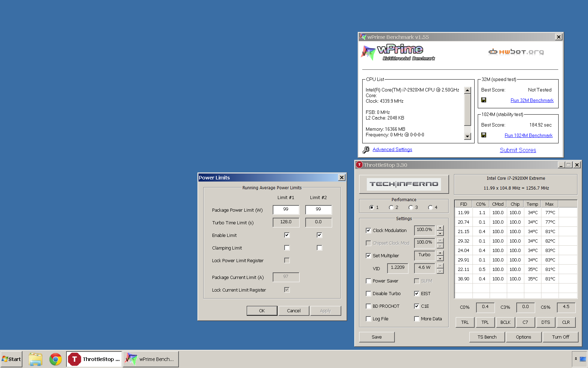Screen dimensions: 588x368
Task: Run the 1024M Benchmark link
Action: pos(528,135)
